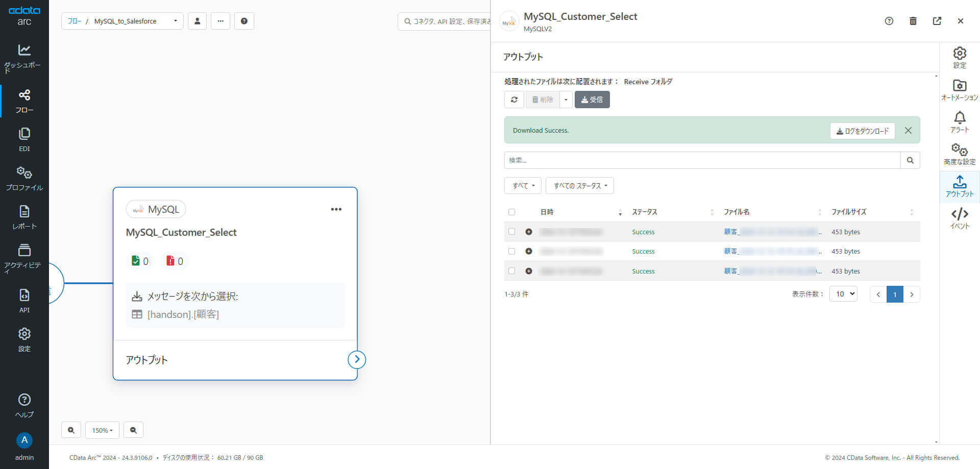
Task: Click the フロー breadcrumb link
Action: 75,21
